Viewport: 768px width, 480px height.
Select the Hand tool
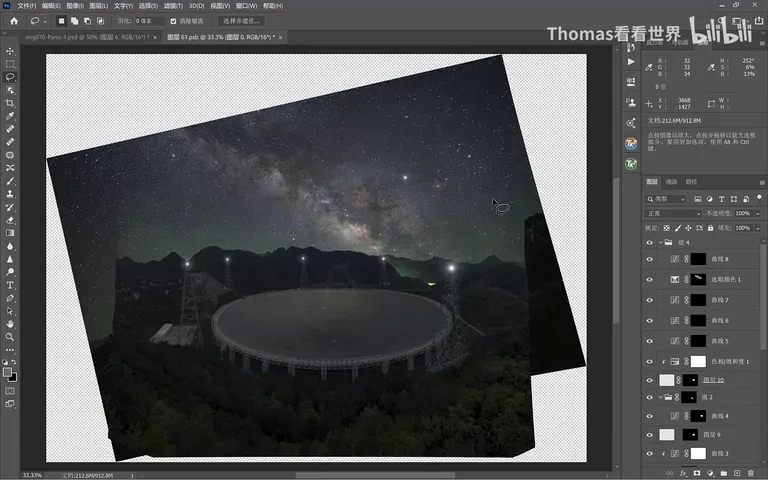(x=10, y=324)
